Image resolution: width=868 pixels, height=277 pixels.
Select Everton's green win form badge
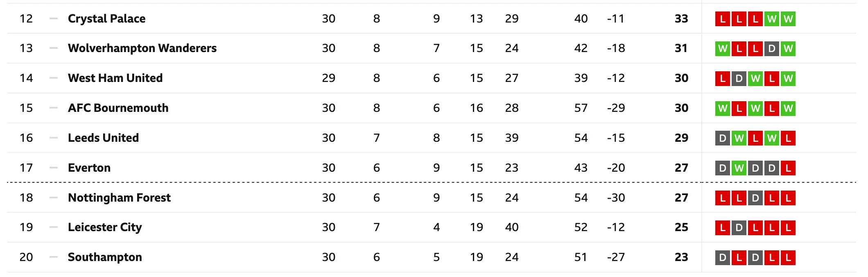(x=739, y=168)
